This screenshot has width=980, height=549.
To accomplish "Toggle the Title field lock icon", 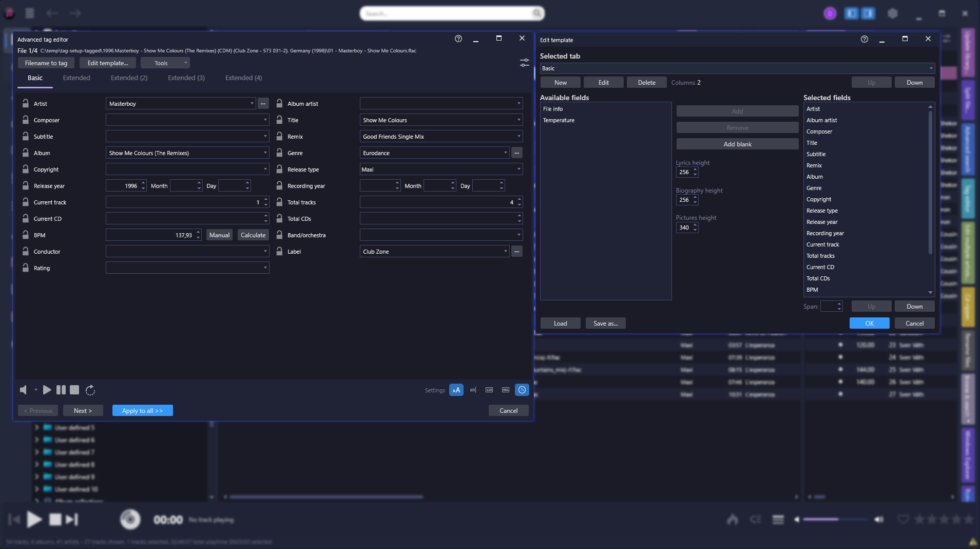I will click(x=279, y=120).
